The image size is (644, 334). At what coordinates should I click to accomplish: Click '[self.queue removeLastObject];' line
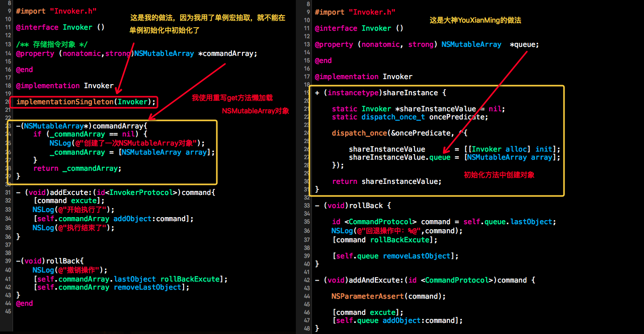(x=395, y=256)
